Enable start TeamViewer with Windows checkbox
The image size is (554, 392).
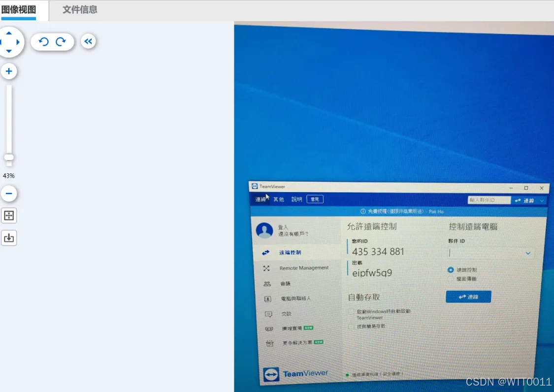(351, 311)
